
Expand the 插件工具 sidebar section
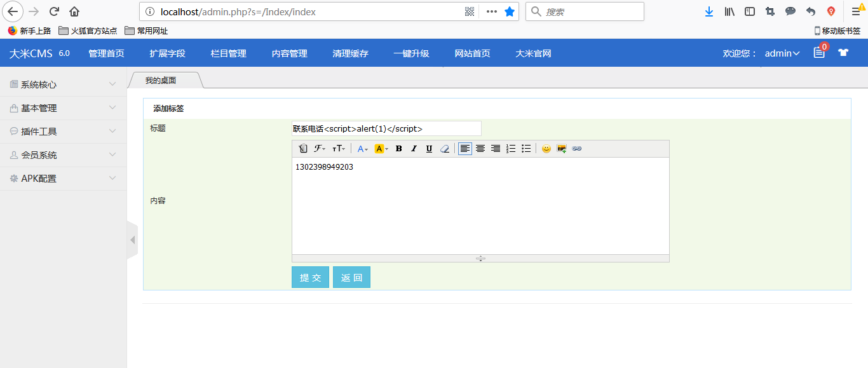pos(63,132)
